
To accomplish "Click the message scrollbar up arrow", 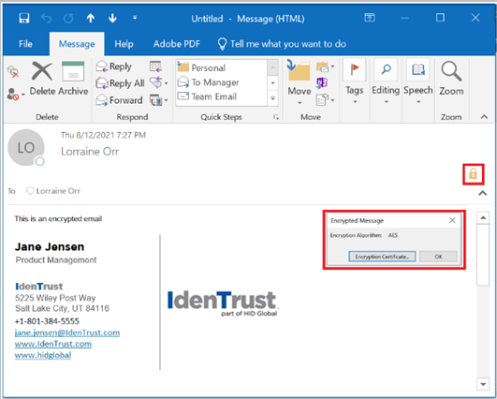I will (x=483, y=218).
